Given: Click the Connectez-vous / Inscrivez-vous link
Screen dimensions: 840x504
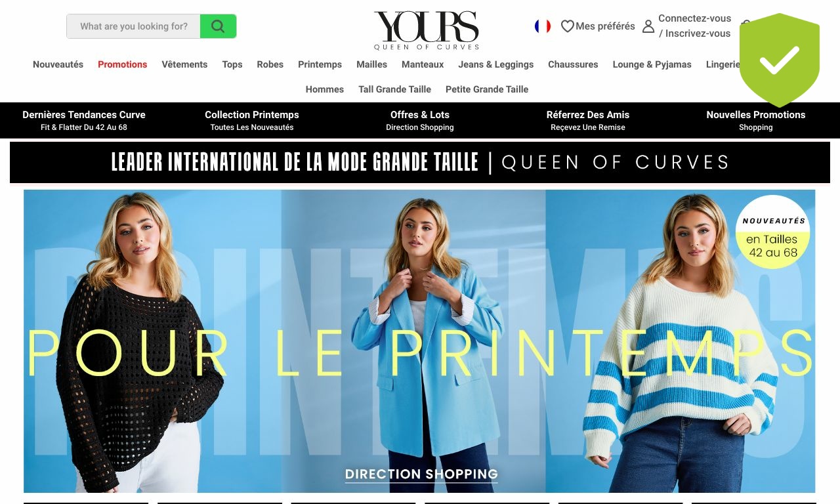Looking at the screenshot, I should 694,26.
